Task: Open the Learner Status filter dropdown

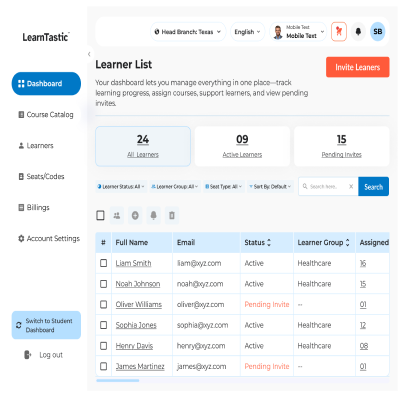Action: click(121, 187)
